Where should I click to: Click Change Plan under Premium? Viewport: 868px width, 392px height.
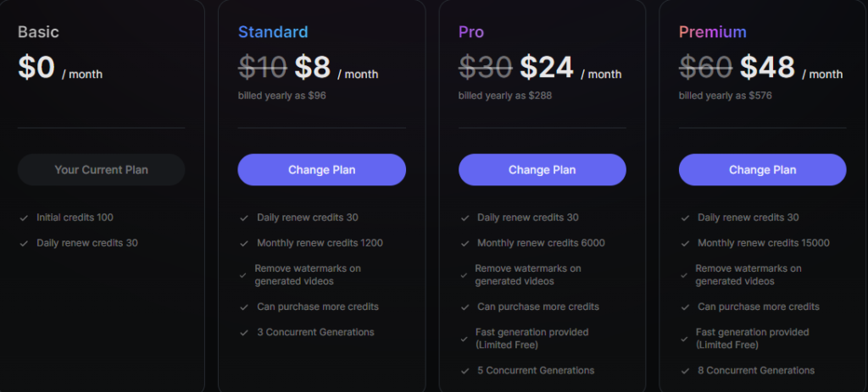(x=762, y=169)
